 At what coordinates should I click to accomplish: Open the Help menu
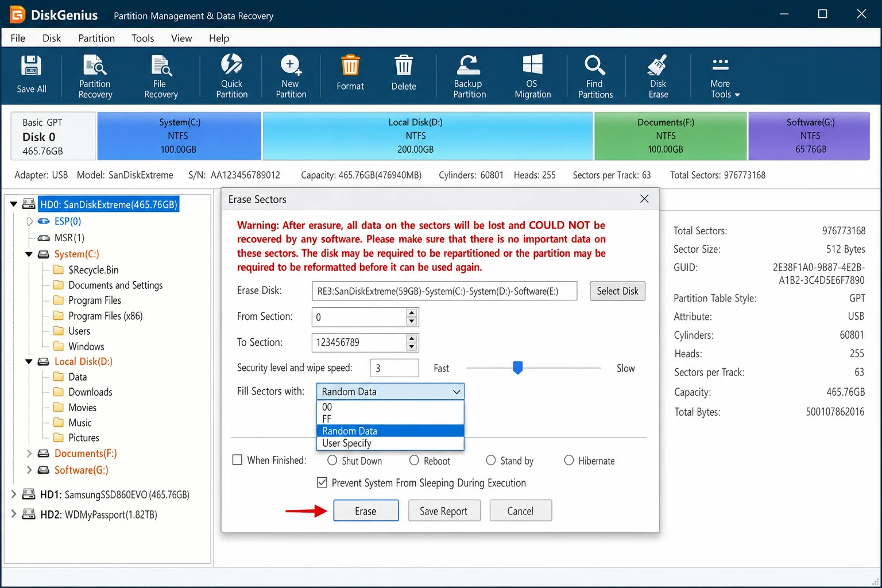pos(219,38)
